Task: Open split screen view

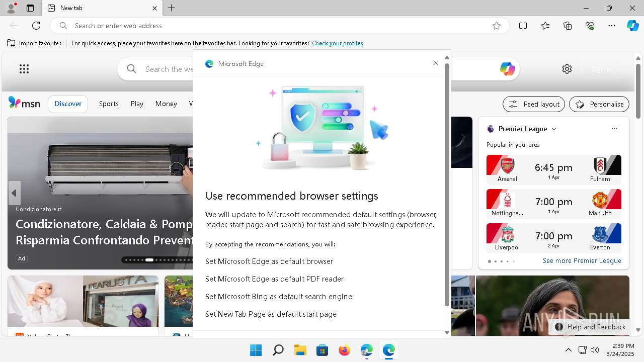Action: (x=523, y=26)
